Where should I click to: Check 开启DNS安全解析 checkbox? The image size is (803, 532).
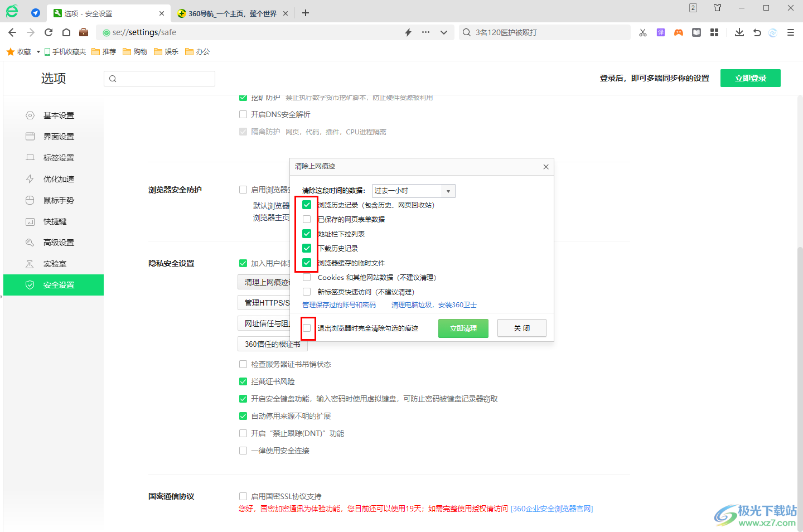pos(243,114)
